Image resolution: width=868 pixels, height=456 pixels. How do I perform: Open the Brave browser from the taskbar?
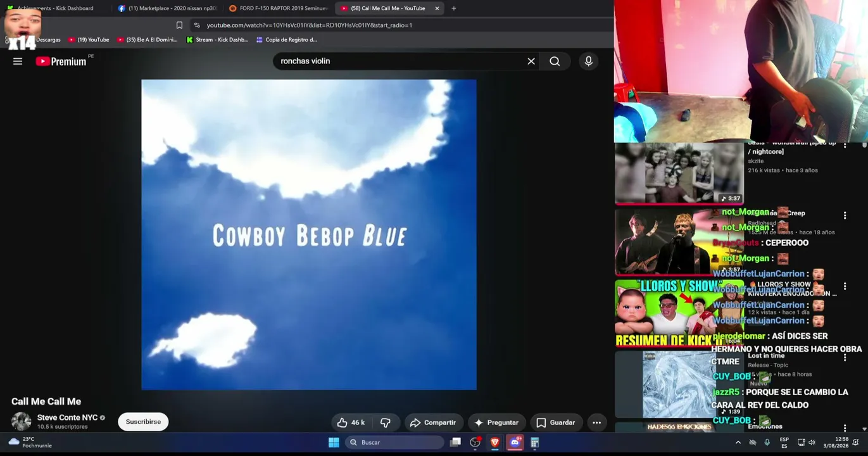(495, 443)
